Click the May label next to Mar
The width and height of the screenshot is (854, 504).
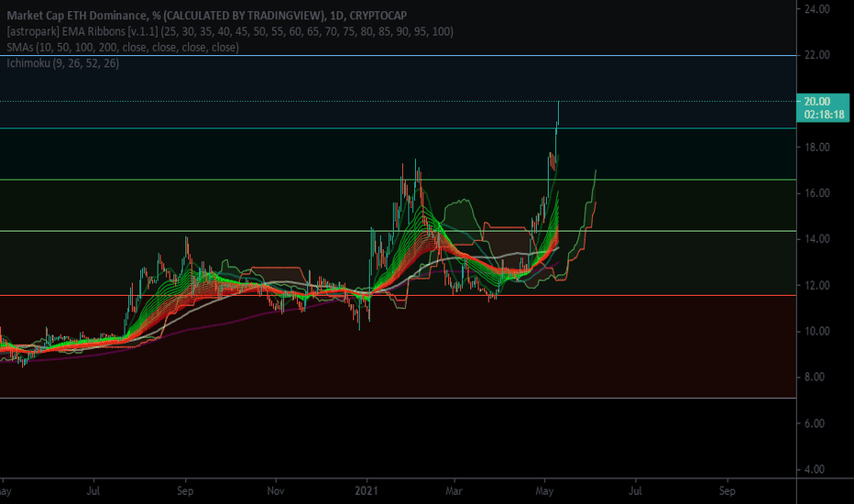[x=544, y=491]
